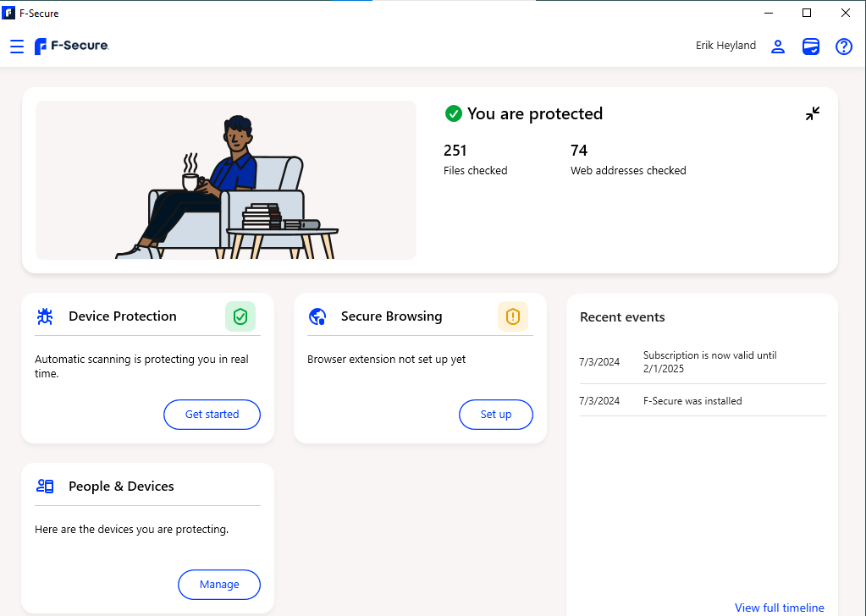Open the help question mark icon
Image resolution: width=866 pixels, height=616 pixels.
click(843, 47)
